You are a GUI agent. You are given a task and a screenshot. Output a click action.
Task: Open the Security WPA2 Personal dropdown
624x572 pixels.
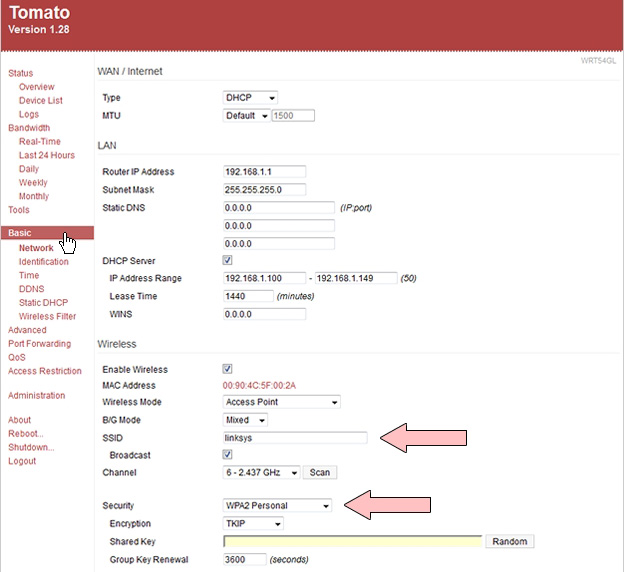point(277,506)
